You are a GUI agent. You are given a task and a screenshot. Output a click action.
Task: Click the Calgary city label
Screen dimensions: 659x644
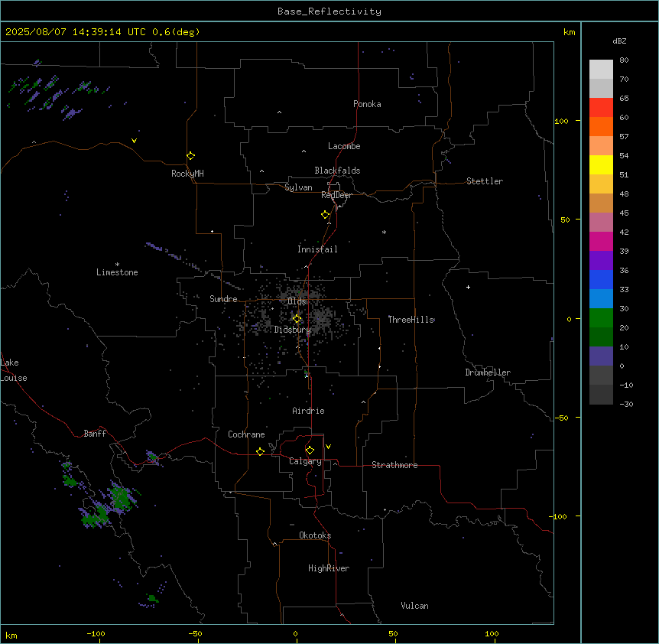coord(305,461)
